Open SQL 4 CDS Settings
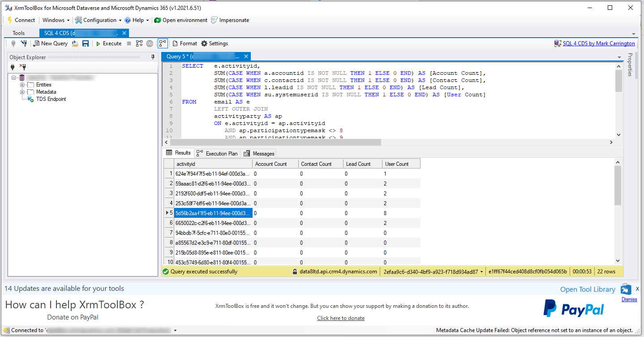This screenshot has height=337, width=644. click(215, 43)
